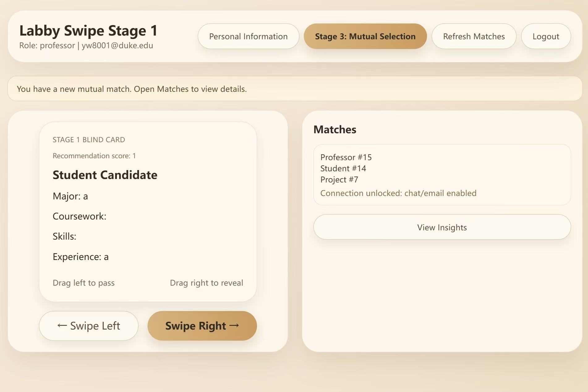
Task: Open the Professor #15 match card
Action: (442, 175)
